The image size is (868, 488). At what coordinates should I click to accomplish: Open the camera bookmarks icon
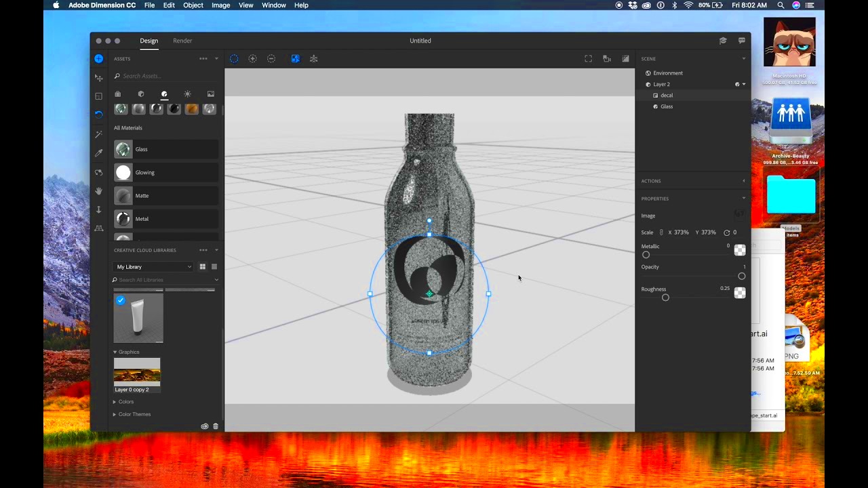point(607,59)
